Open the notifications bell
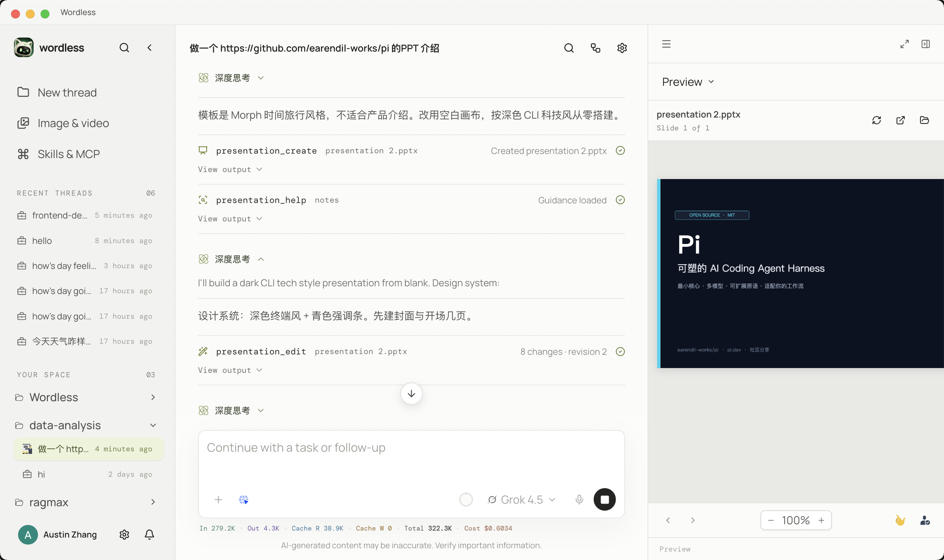The image size is (944, 560). [x=149, y=534]
